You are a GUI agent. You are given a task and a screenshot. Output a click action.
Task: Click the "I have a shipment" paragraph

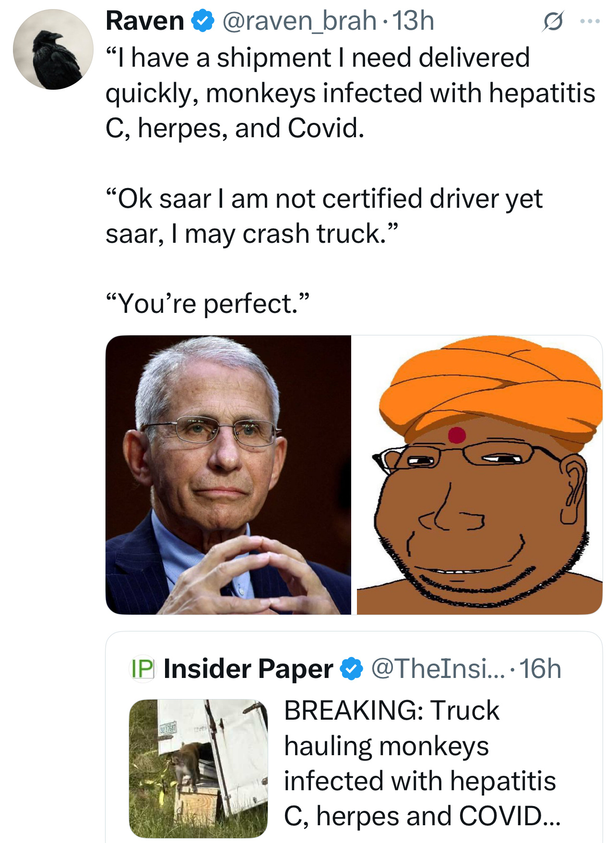tap(350, 93)
